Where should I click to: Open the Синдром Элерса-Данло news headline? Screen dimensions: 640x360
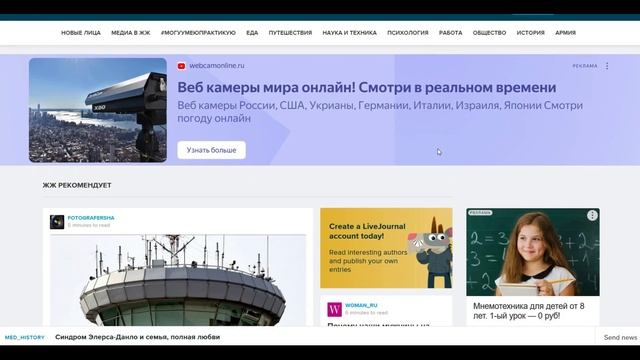(138, 337)
